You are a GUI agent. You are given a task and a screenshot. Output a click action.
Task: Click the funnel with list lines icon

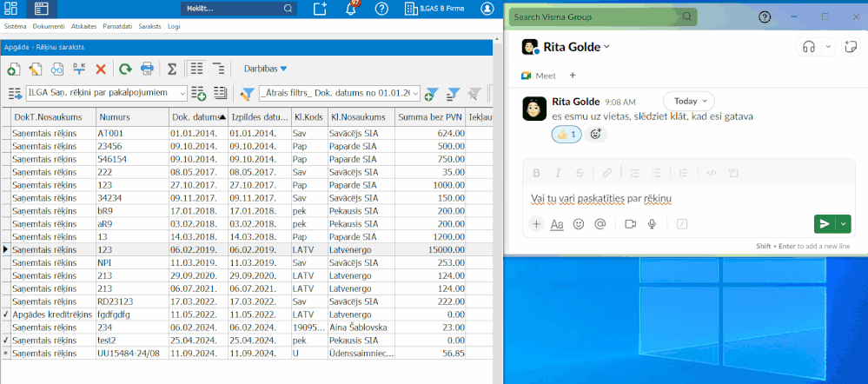(x=453, y=94)
